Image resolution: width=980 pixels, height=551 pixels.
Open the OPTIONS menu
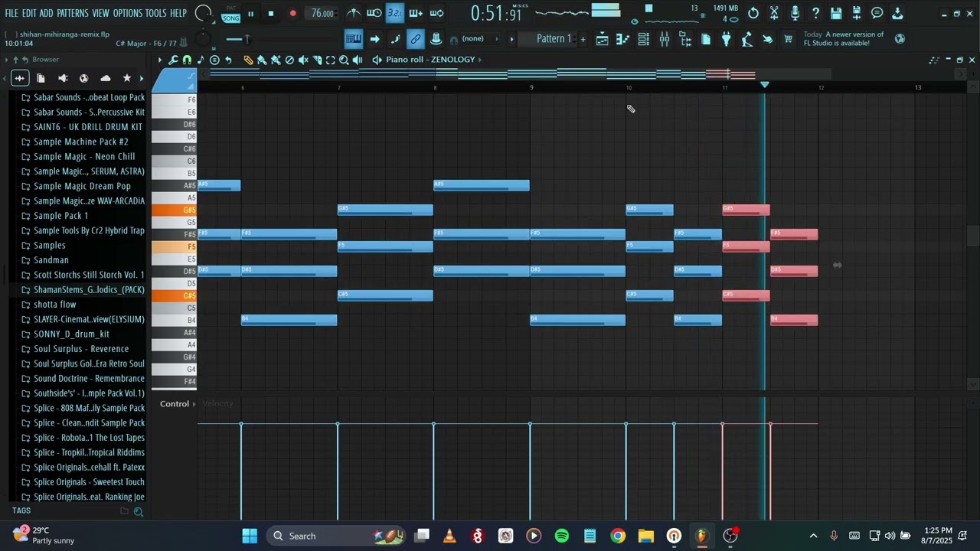[128, 13]
